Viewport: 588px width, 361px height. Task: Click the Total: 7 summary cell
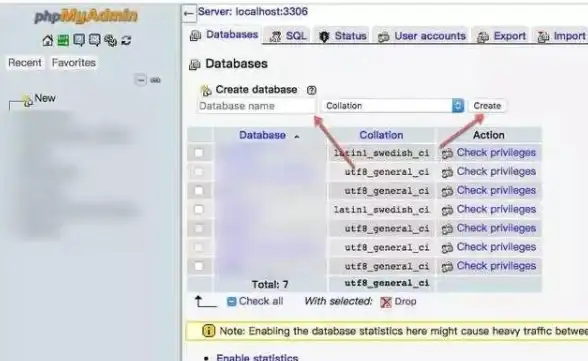point(270,285)
